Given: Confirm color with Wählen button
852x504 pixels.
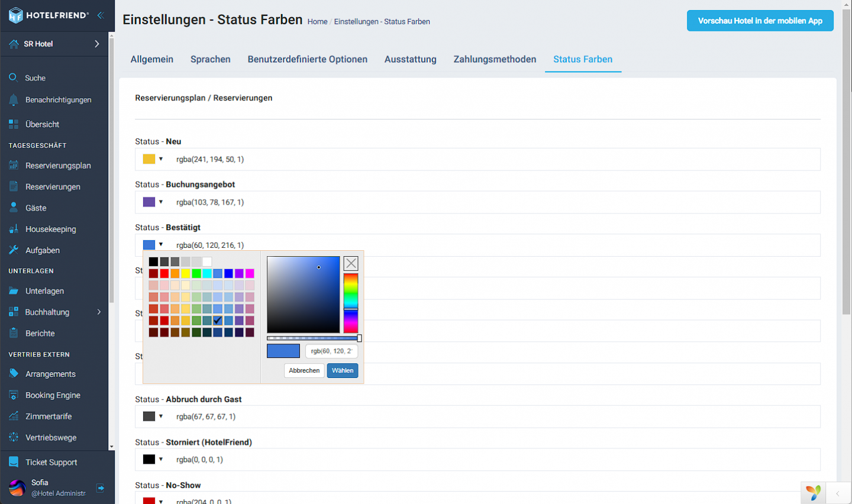Looking at the screenshot, I should [343, 370].
